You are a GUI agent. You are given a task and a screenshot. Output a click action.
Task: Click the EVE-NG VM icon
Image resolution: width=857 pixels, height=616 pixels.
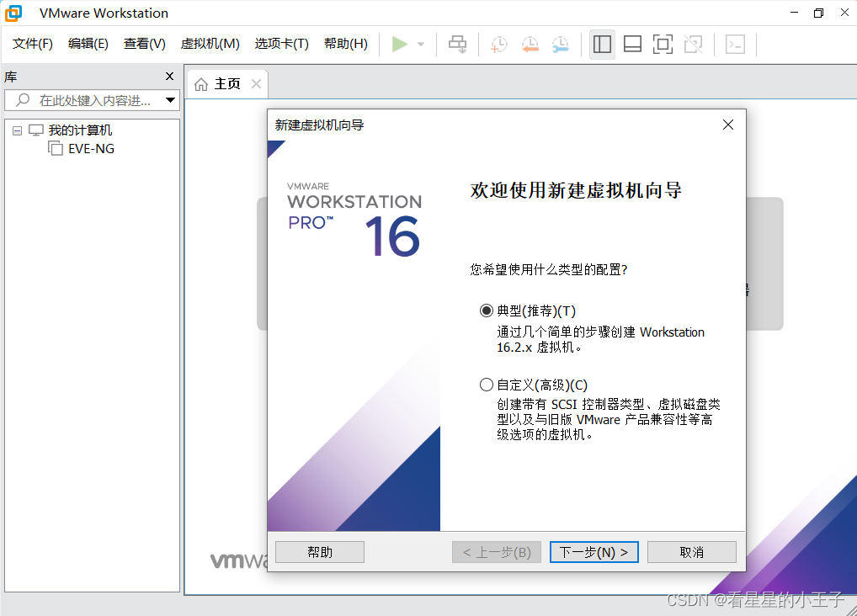(x=56, y=148)
